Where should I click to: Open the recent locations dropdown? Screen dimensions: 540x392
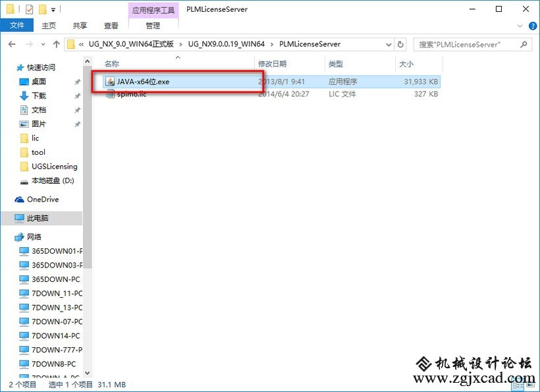[x=43, y=44]
